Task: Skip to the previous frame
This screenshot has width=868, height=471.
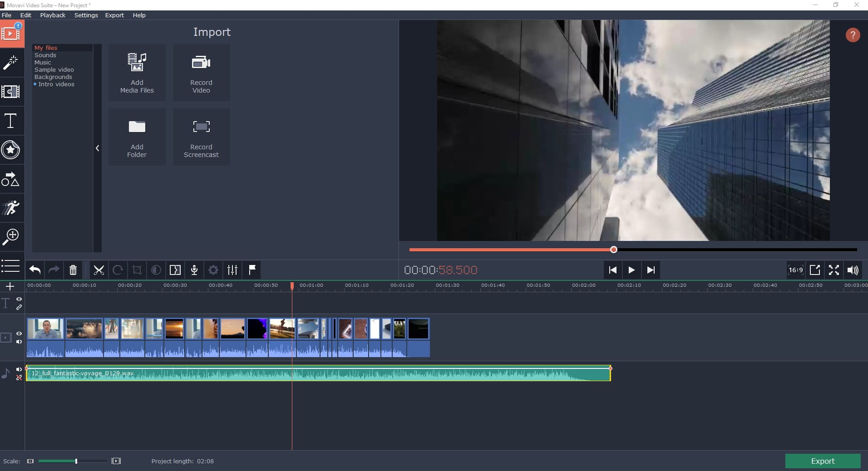Action: pos(612,270)
